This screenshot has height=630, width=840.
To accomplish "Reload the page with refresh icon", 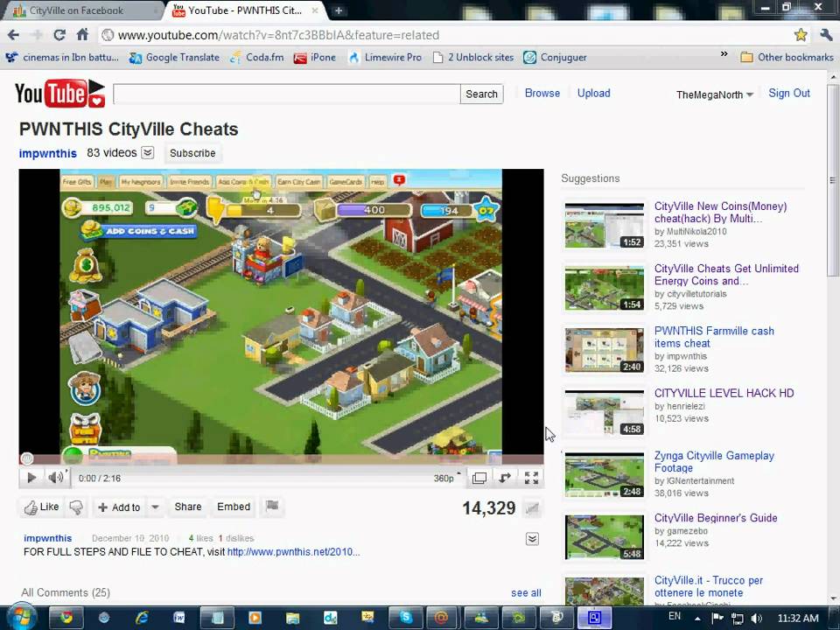I will tap(59, 35).
